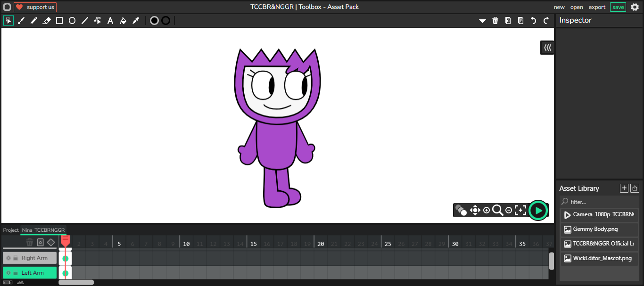Select the Brush tool
Viewport: 644px width, 286px height.
pyautogui.click(x=21, y=21)
